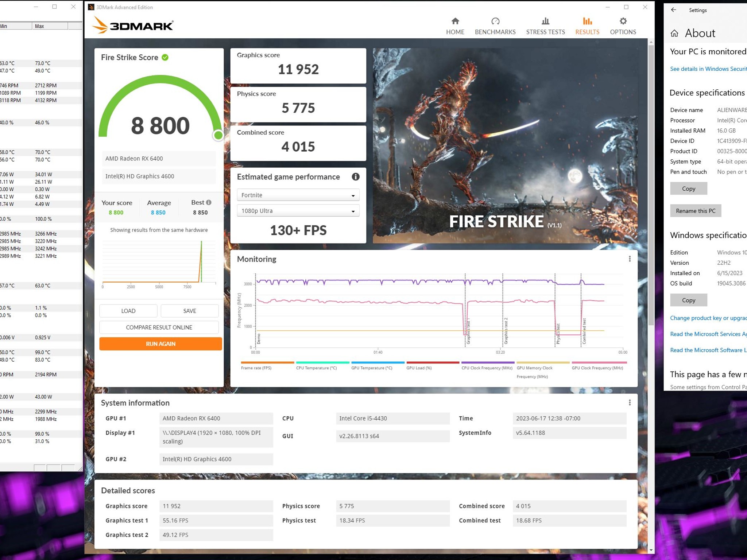Click the AMD Radeon RX 6400 score card field

click(x=159, y=159)
